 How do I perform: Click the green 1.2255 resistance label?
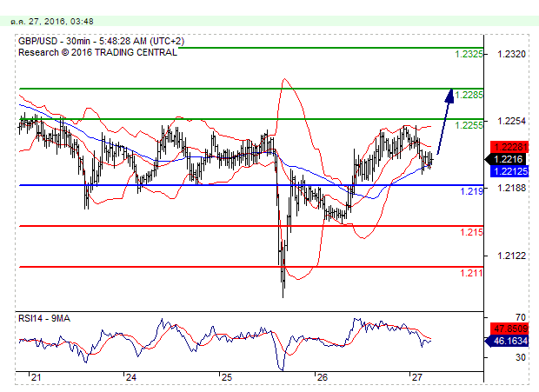pos(469,125)
